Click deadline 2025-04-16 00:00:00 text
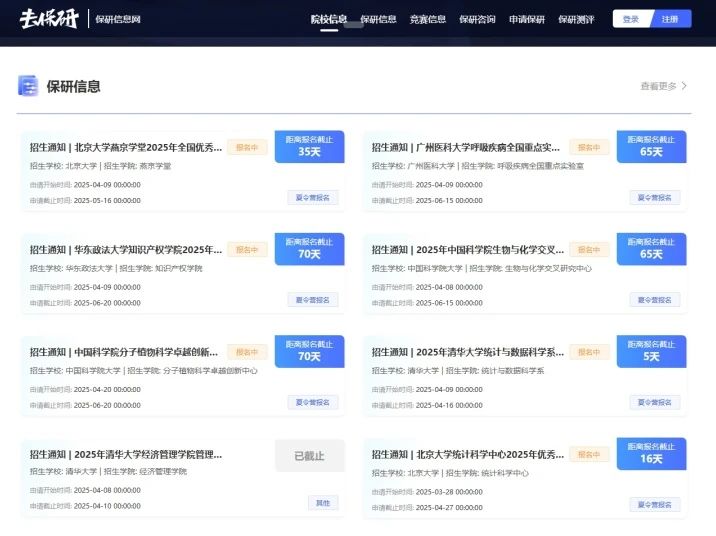 click(x=449, y=405)
